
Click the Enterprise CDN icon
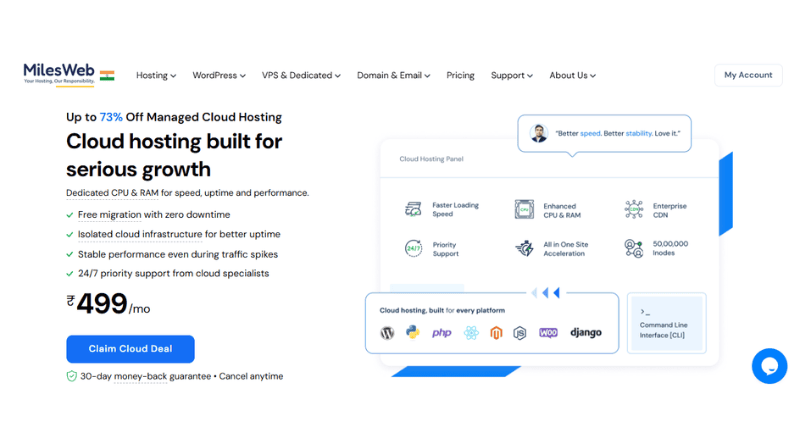tap(634, 209)
